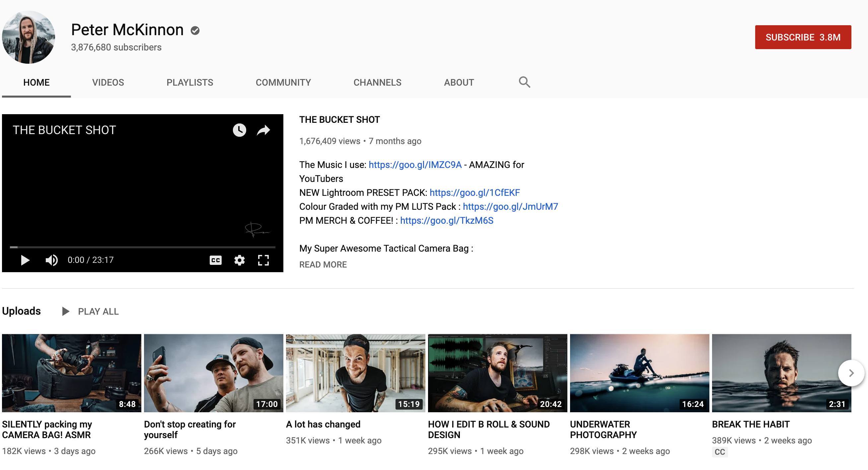Click the UNDERWATER PHOTOGRAPHY title
The width and height of the screenshot is (868, 470).
click(x=604, y=430)
